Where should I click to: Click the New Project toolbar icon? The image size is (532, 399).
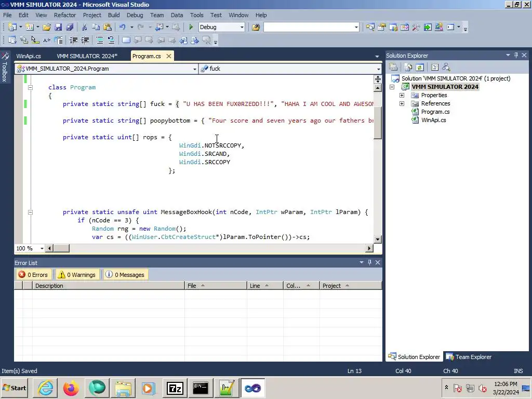point(12,27)
